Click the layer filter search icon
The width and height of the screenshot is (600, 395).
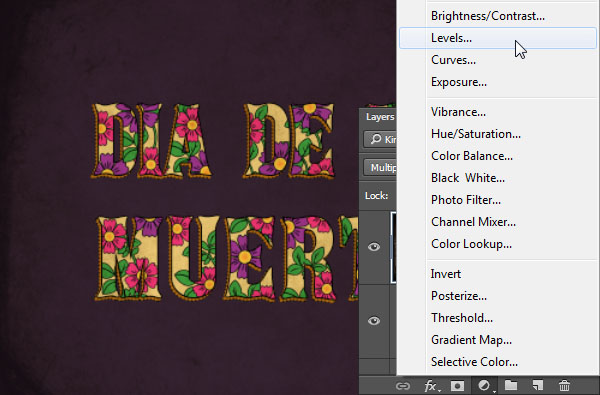(376, 139)
